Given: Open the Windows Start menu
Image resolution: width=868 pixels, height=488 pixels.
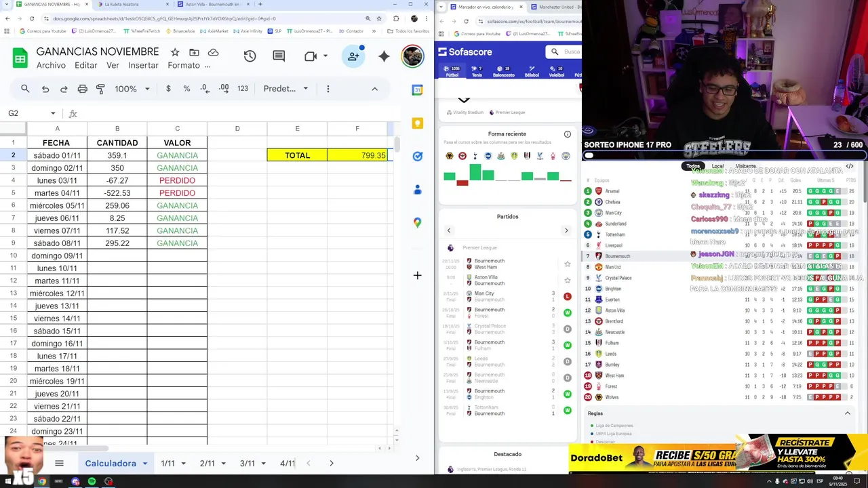Looking at the screenshot, I should click(8, 482).
